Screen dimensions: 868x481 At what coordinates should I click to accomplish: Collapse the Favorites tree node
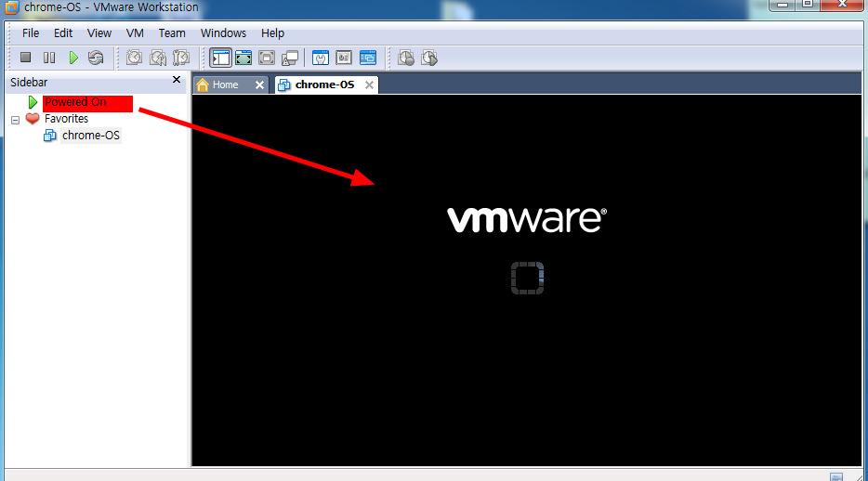point(16,120)
